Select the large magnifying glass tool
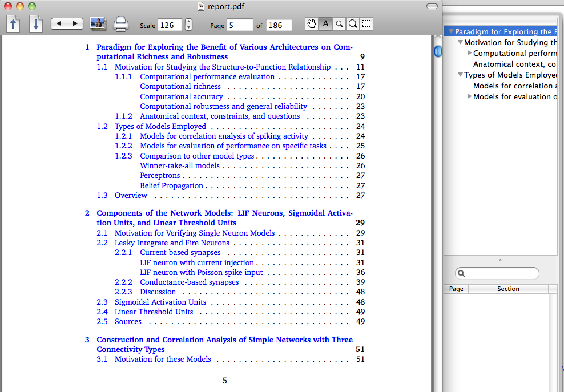The image size is (564, 392). click(x=353, y=24)
